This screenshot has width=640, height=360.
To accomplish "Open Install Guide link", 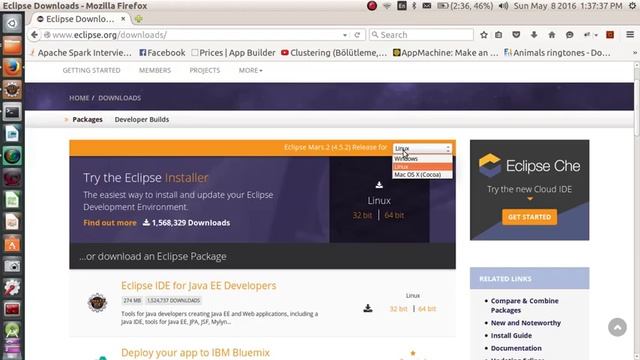I will click(511, 336).
